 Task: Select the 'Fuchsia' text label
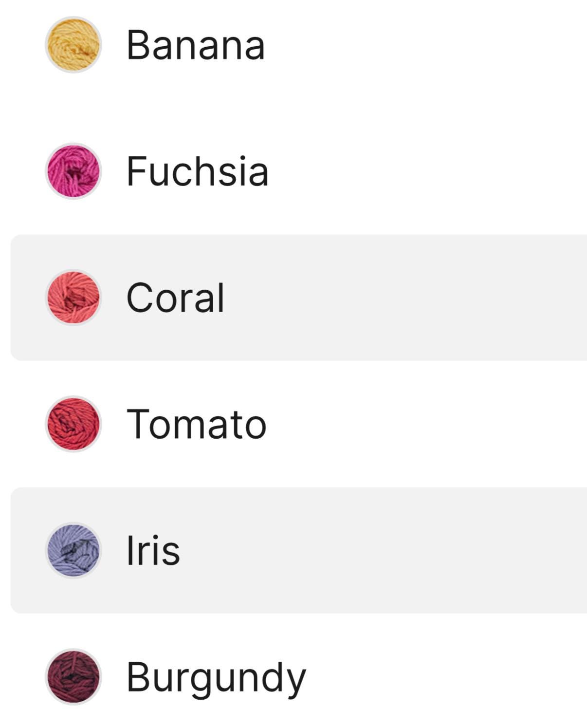[x=197, y=171]
